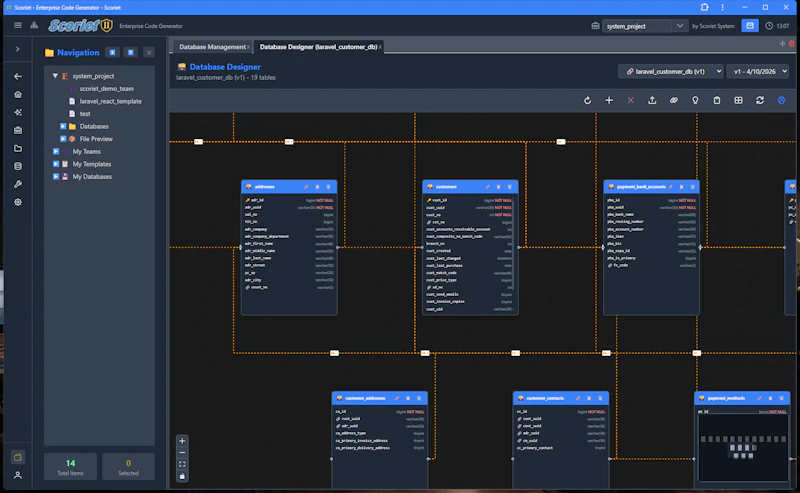Click the 0 Selected counter
Image resolution: width=800 pixels, height=493 pixels.
click(x=128, y=466)
